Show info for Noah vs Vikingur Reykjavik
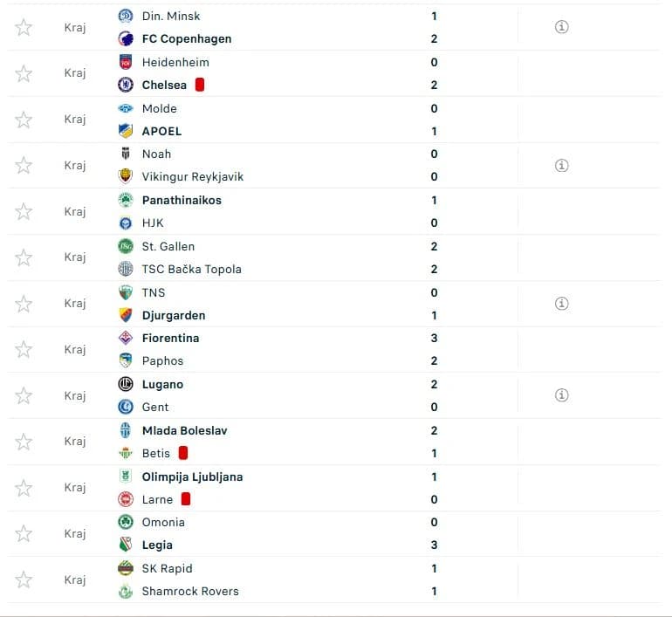Screen dimensions: 672x617 click(561, 166)
